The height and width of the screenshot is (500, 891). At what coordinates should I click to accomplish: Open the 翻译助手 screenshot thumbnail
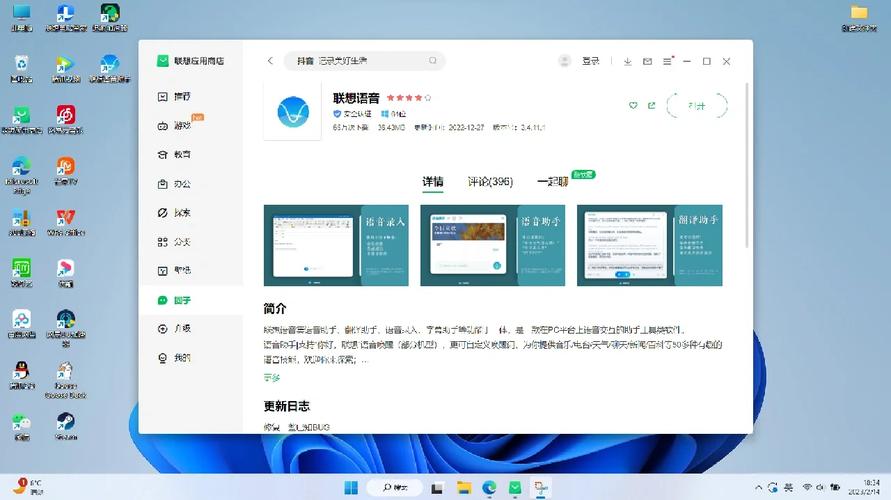click(x=649, y=245)
